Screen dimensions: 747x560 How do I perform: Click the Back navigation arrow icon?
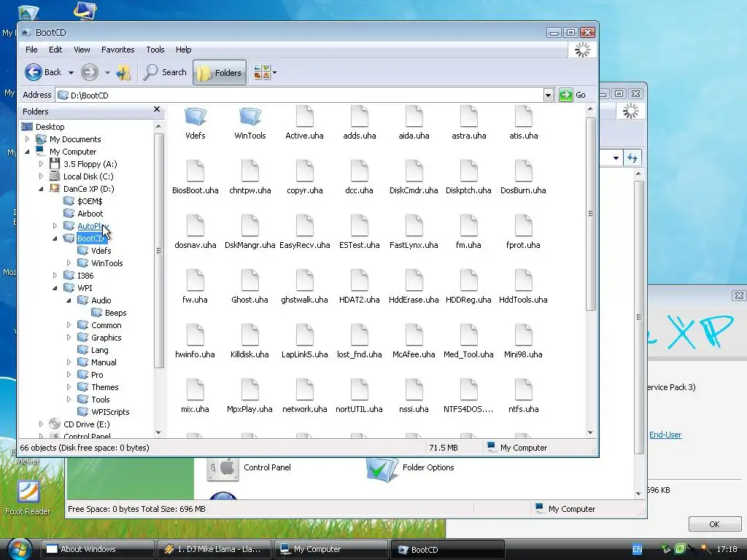[x=34, y=72]
